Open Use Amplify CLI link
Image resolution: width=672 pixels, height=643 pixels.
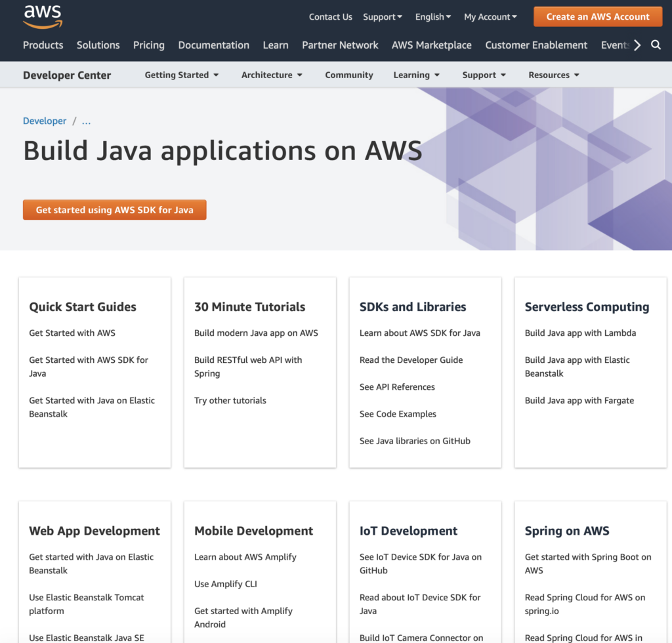[226, 584]
